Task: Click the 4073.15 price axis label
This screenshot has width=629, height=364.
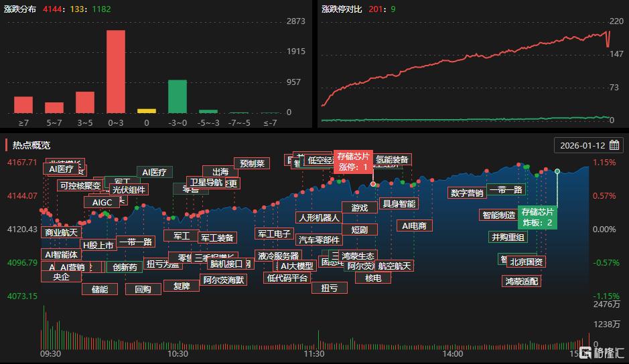Action: click(22, 296)
